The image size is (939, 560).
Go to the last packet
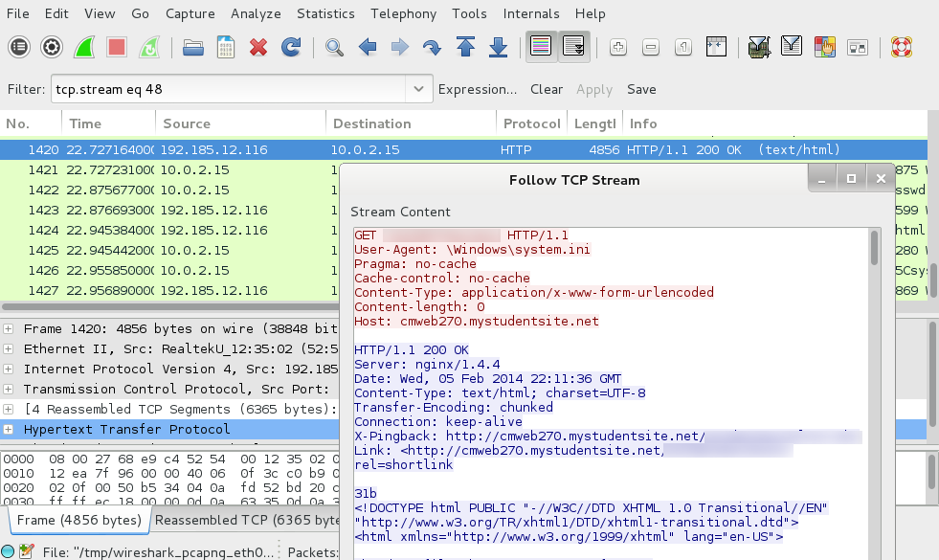click(x=498, y=47)
